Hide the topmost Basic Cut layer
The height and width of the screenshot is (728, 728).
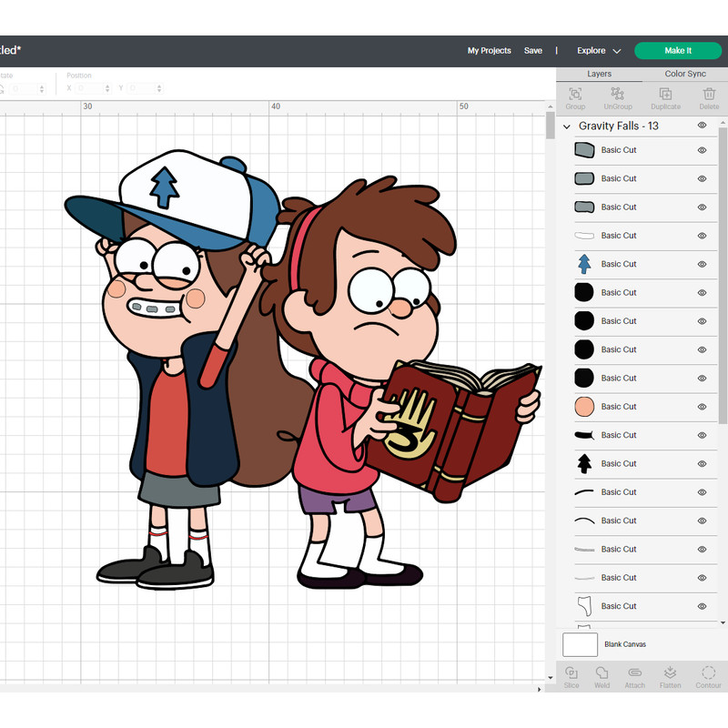point(701,150)
